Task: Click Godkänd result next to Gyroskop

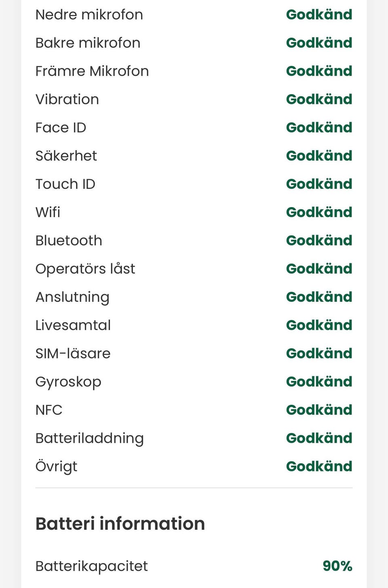Action: pyautogui.click(x=319, y=382)
